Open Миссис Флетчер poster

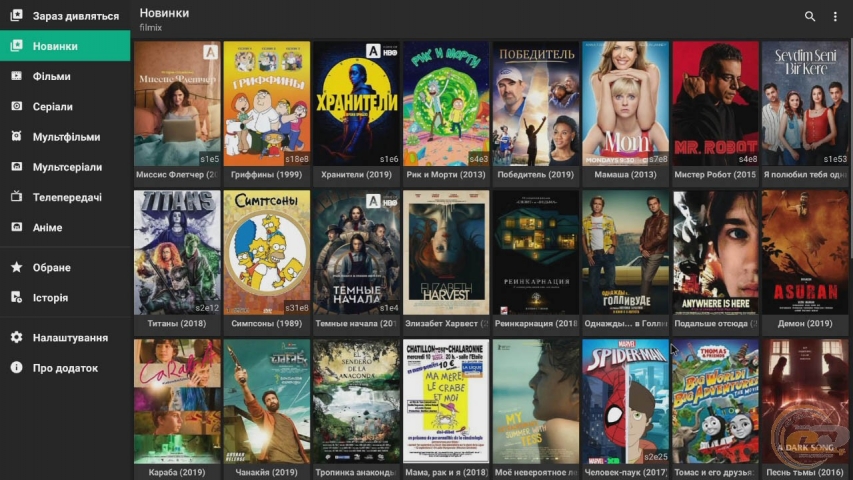(177, 103)
